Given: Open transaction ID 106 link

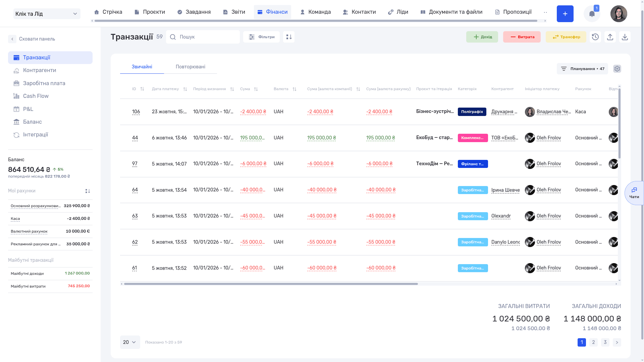Looking at the screenshot, I should click(136, 112).
